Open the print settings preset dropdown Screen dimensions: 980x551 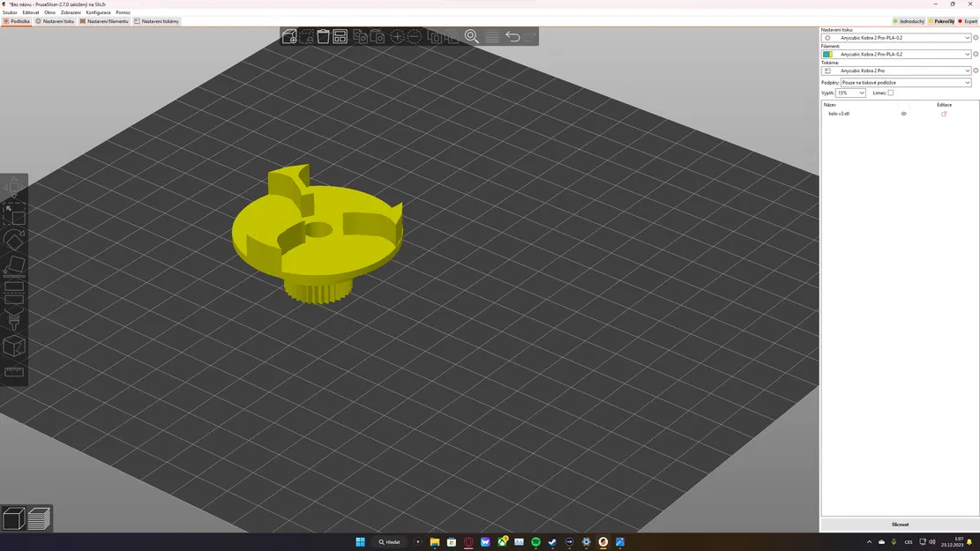pyautogui.click(x=896, y=38)
